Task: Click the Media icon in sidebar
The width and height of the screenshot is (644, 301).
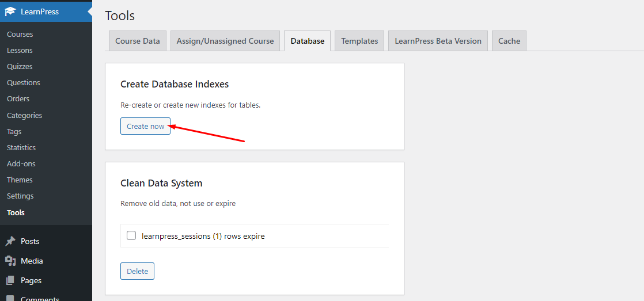Action: pyautogui.click(x=10, y=261)
